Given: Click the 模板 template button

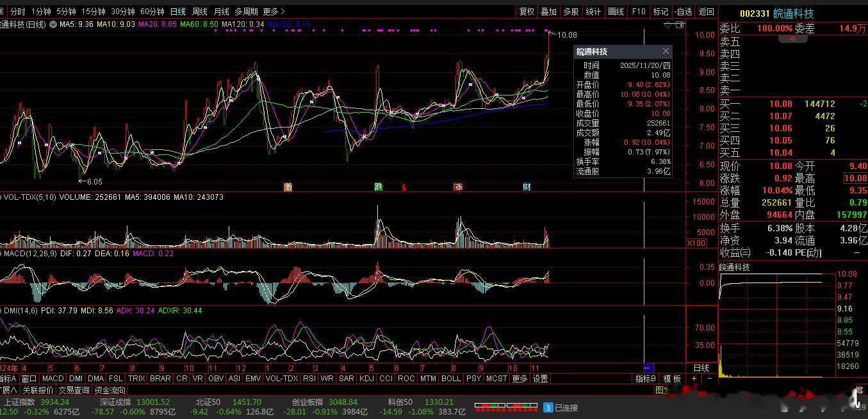Looking at the screenshot, I should tap(672, 379).
